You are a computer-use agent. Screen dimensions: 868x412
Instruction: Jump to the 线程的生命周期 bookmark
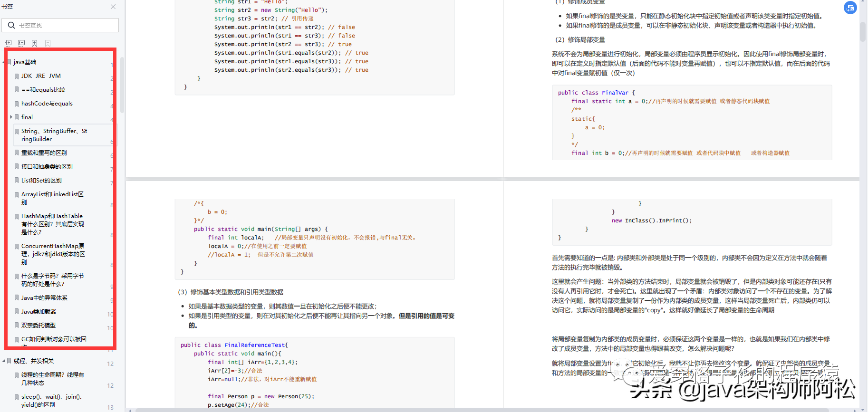pyautogui.click(x=53, y=379)
